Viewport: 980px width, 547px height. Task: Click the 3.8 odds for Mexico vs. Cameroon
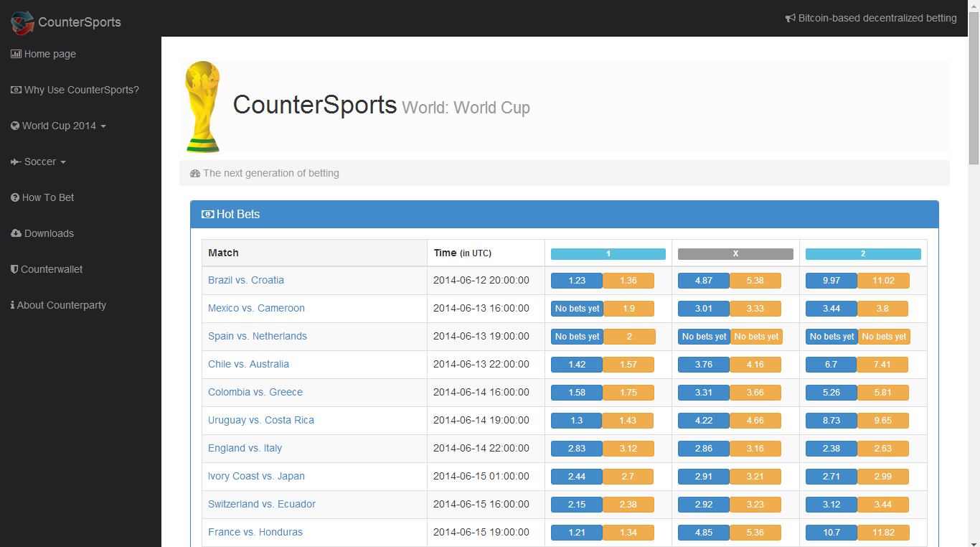(882, 309)
